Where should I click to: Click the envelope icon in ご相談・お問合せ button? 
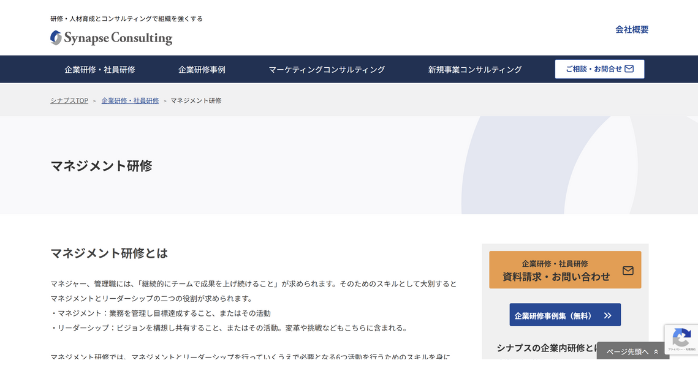pyautogui.click(x=629, y=69)
